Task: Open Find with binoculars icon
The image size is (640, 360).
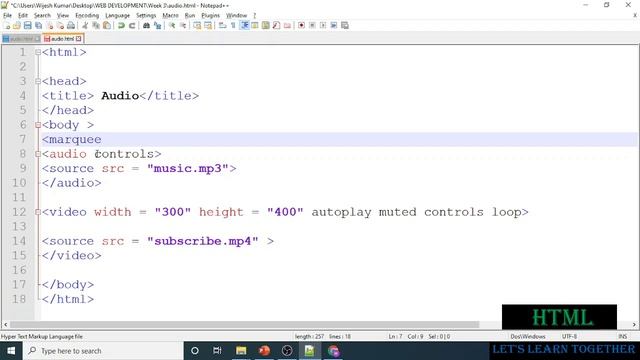Action: pos(146,25)
